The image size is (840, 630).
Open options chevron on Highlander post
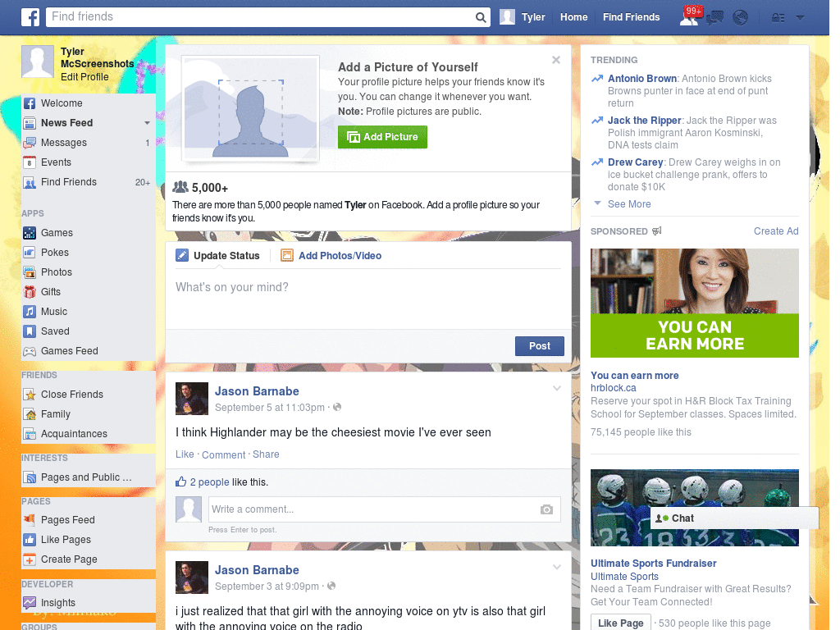557,388
